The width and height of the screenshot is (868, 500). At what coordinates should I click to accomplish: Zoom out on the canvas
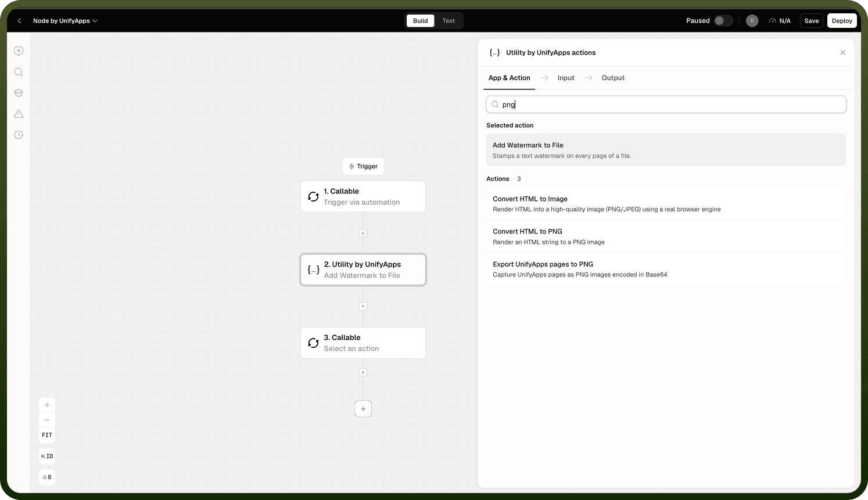tap(47, 420)
